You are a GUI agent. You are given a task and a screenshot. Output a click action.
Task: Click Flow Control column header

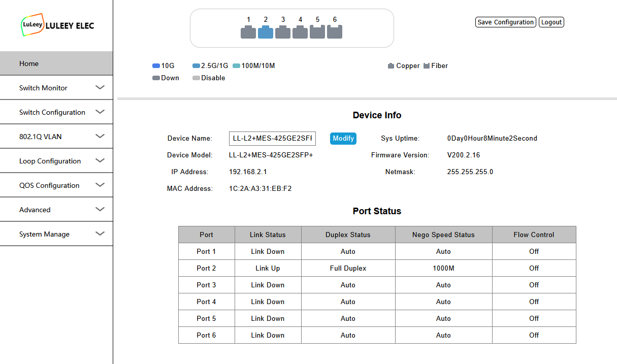[534, 235]
